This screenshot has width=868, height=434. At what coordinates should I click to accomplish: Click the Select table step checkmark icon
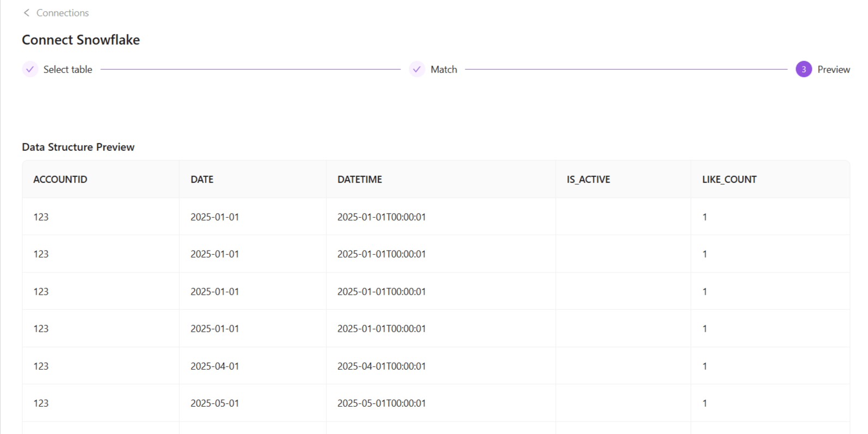pyautogui.click(x=30, y=69)
